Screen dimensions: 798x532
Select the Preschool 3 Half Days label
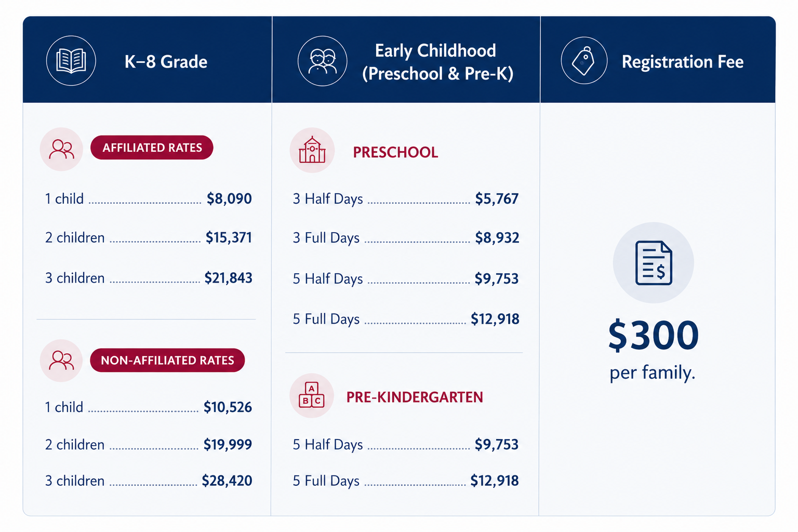[x=328, y=199]
